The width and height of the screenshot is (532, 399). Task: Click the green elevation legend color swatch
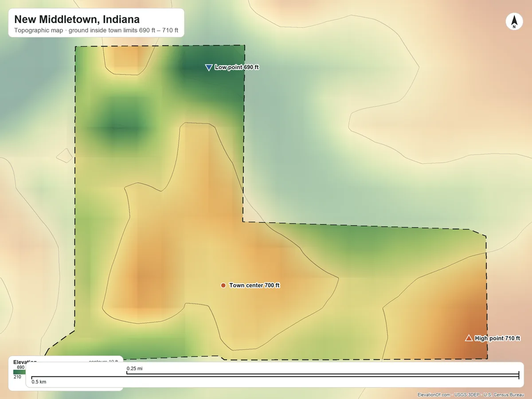click(20, 372)
